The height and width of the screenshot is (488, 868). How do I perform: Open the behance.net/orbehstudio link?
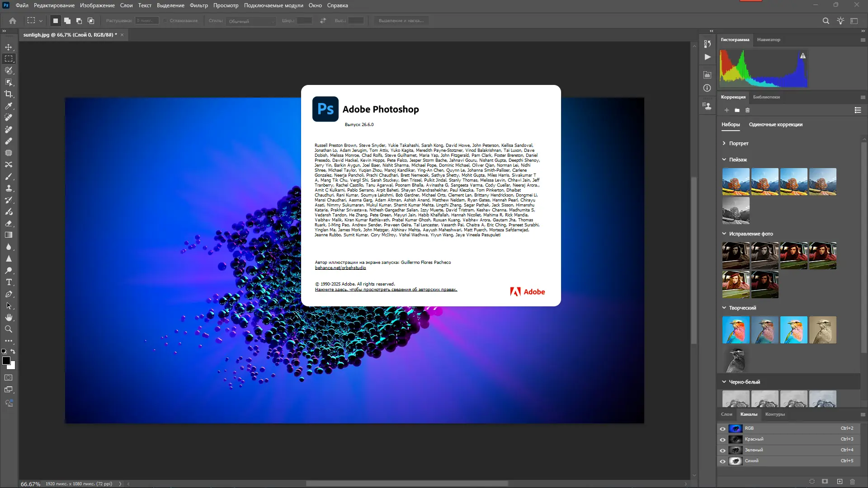(x=340, y=267)
